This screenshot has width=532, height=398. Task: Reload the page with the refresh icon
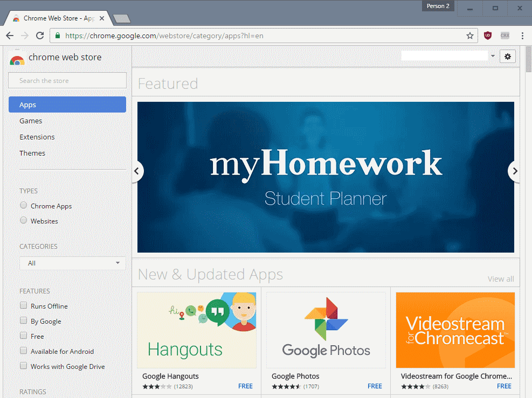click(x=40, y=36)
